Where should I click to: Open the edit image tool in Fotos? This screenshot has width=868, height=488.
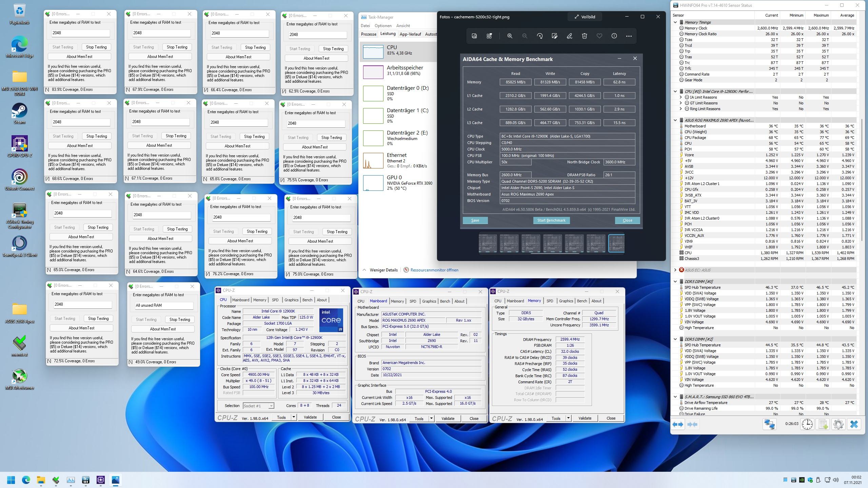(x=554, y=36)
